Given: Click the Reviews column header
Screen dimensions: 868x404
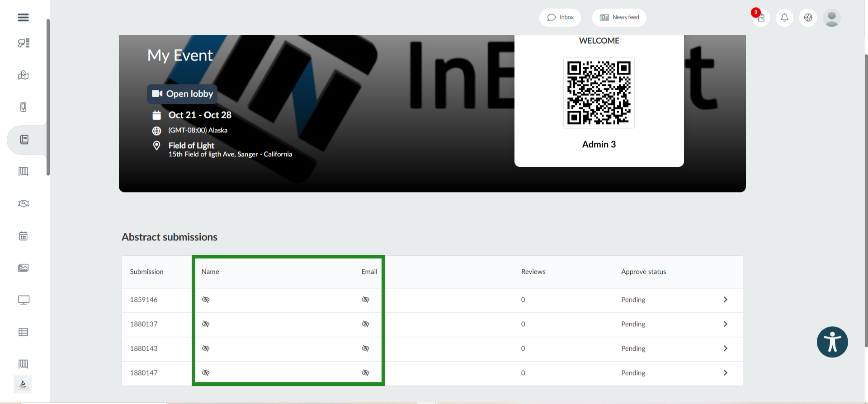Looking at the screenshot, I should coord(533,272).
